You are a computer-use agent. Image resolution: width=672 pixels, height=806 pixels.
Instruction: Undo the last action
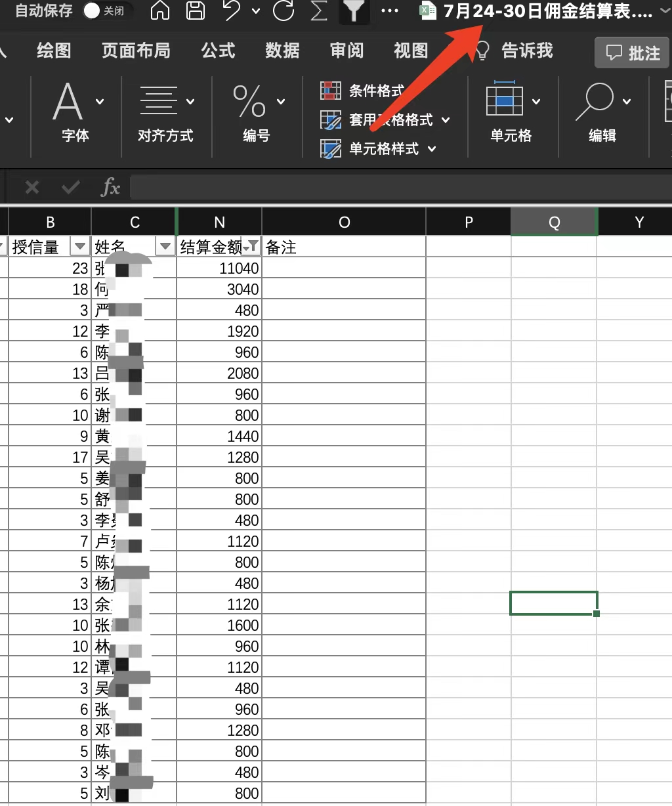(x=232, y=11)
